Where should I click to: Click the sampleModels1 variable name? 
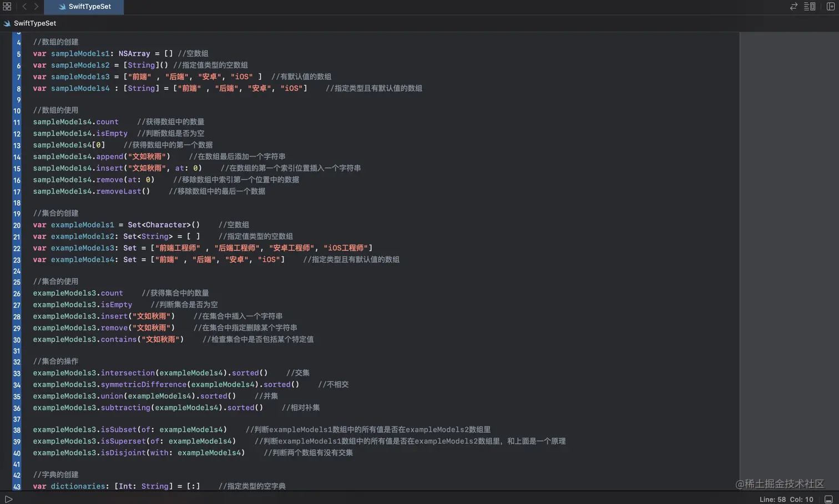tap(80, 54)
